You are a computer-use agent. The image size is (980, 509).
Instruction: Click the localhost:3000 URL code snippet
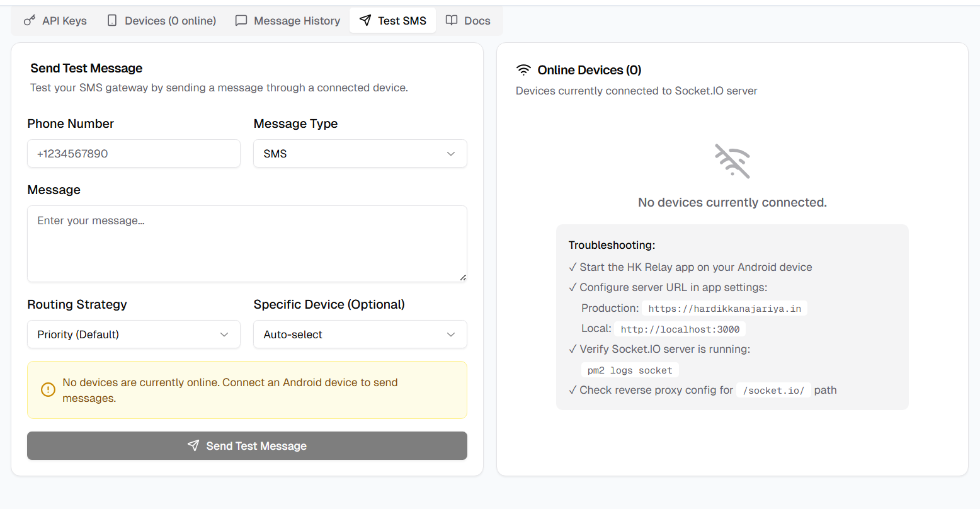point(680,329)
